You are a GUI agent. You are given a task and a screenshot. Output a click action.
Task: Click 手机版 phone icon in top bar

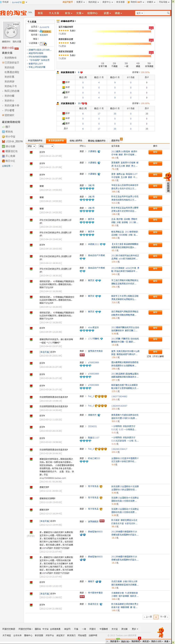coord(1,2)
